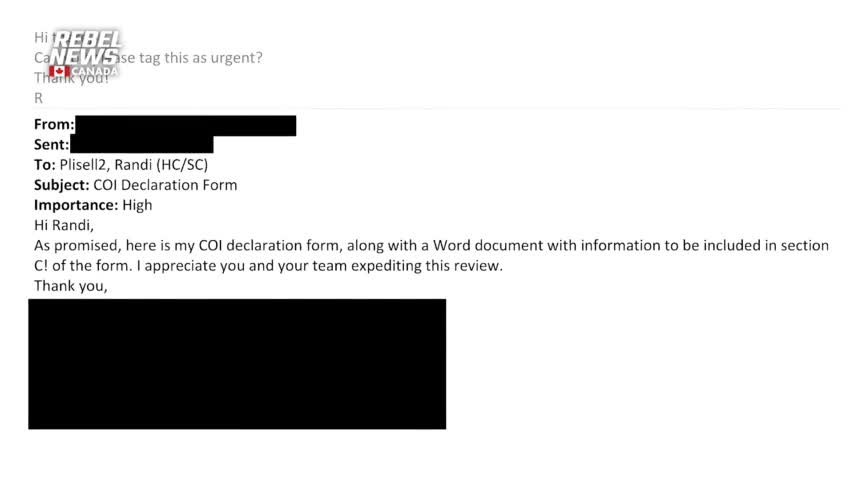The height and width of the screenshot is (480, 854).
Task: Select recipient Plisell2, Randi (HC/SC)
Action: [x=133, y=165]
